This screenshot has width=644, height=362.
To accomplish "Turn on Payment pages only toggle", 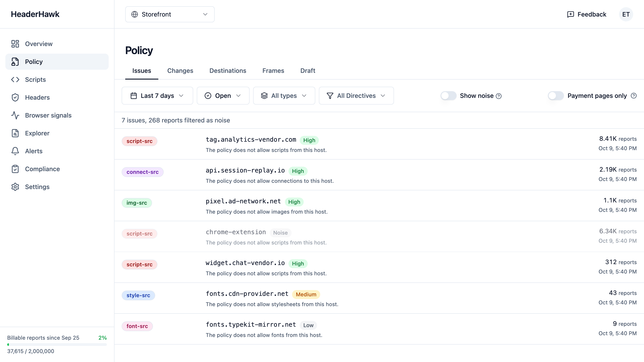I will (x=555, y=96).
